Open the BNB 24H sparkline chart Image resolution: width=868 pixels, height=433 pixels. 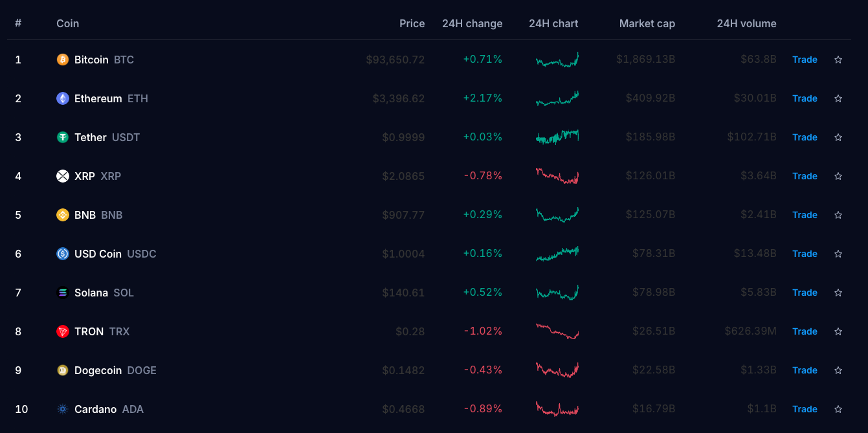pos(557,215)
